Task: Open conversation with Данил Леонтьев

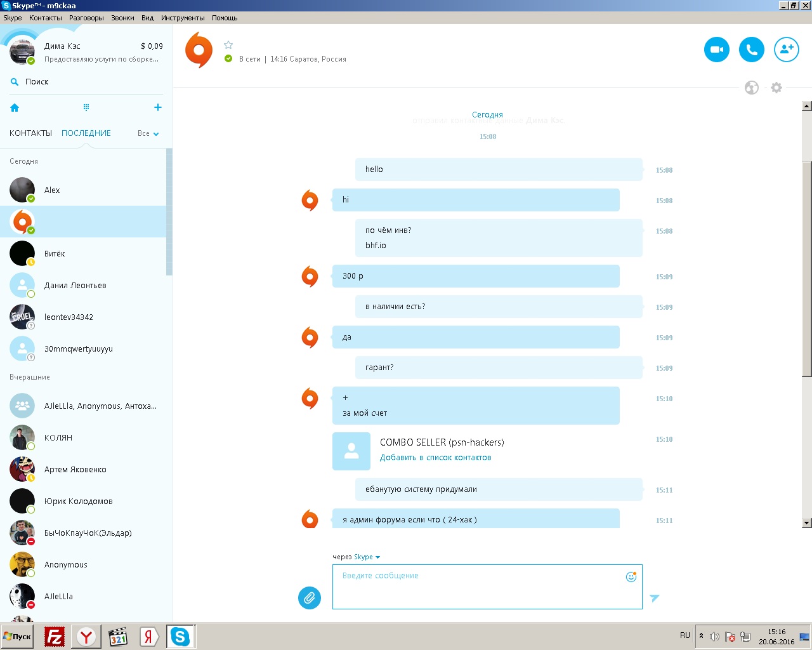Action: point(83,285)
